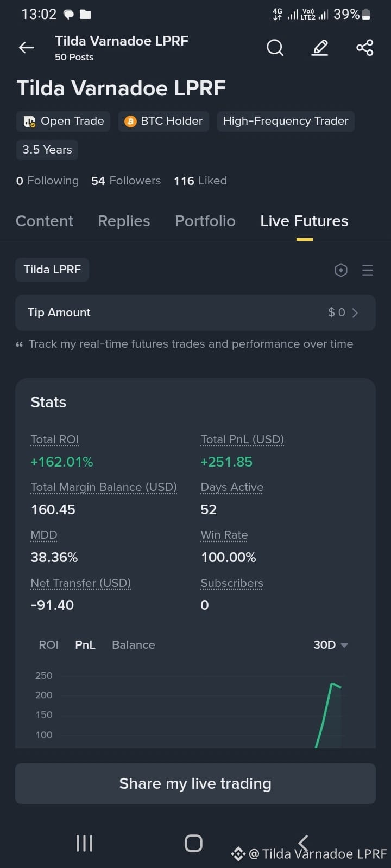Viewport: 391px width, 868px height.
Task: Open the 54 Followers list
Action: click(126, 181)
